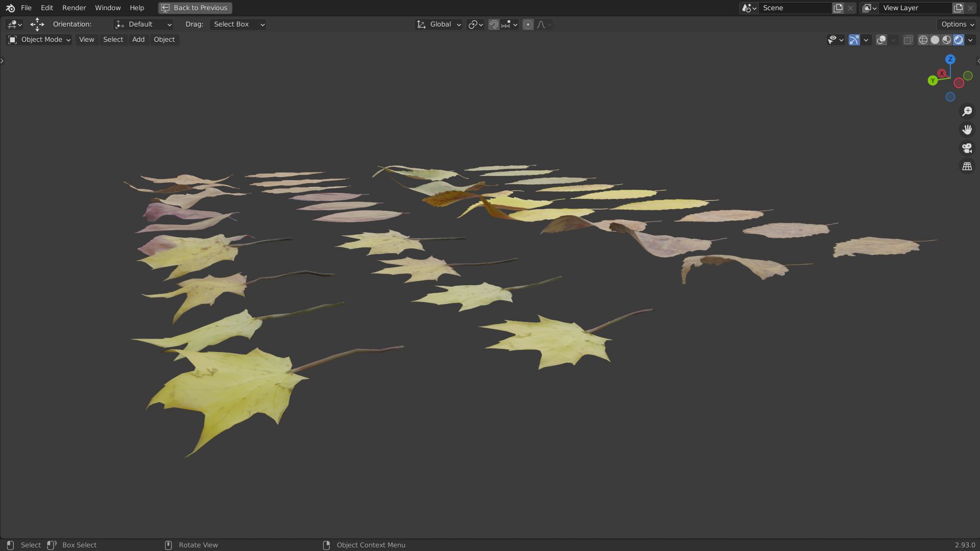Image resolution: width=980 pixels, height=551 pixels.
Task: Toggle the camera view icon
Action: coord(967,148)
